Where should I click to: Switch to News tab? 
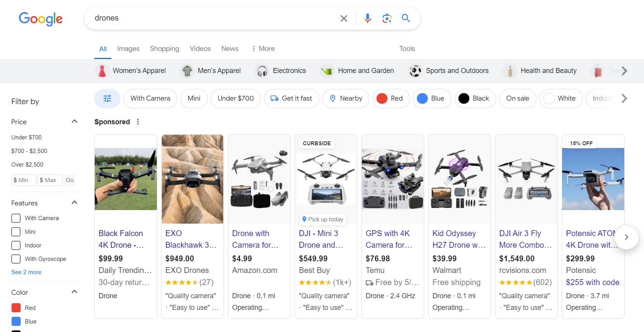pos(230,49)
